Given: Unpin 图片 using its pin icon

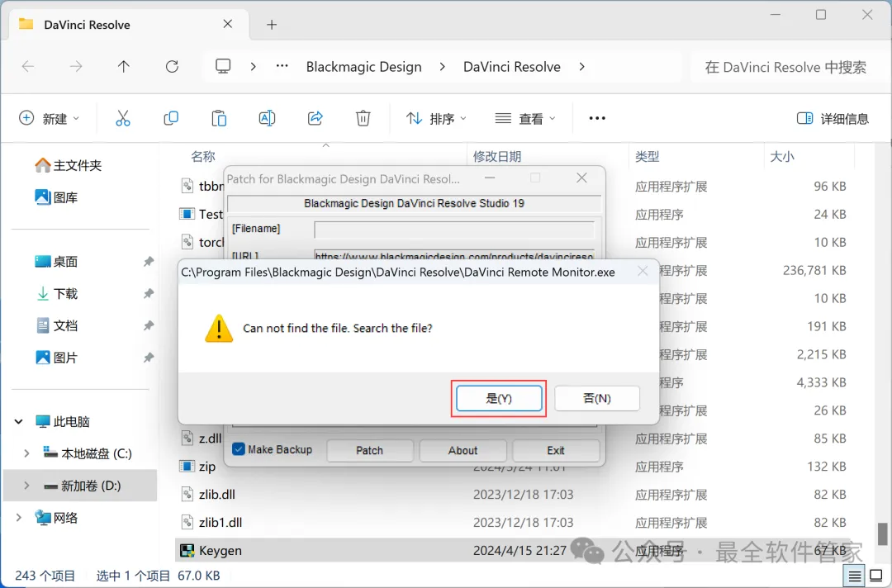Looking at the screenshot, I should [x=149, y=358].
